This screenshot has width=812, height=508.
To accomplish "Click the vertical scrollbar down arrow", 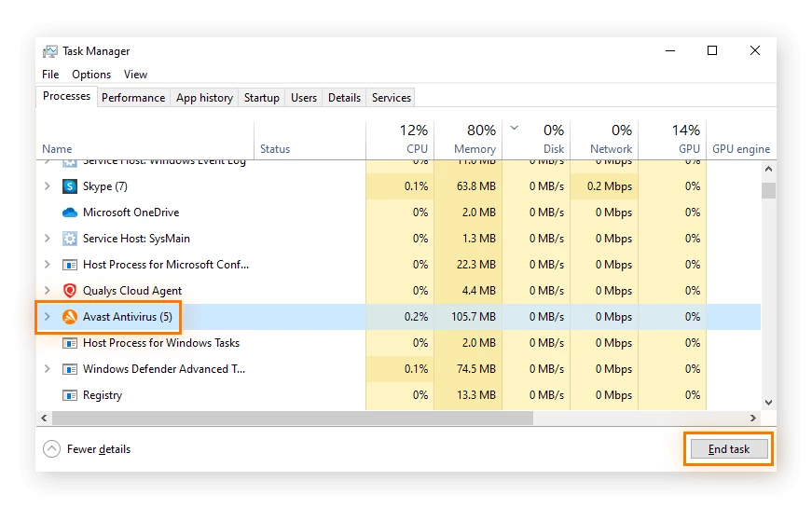I will [x=768, y=403].
